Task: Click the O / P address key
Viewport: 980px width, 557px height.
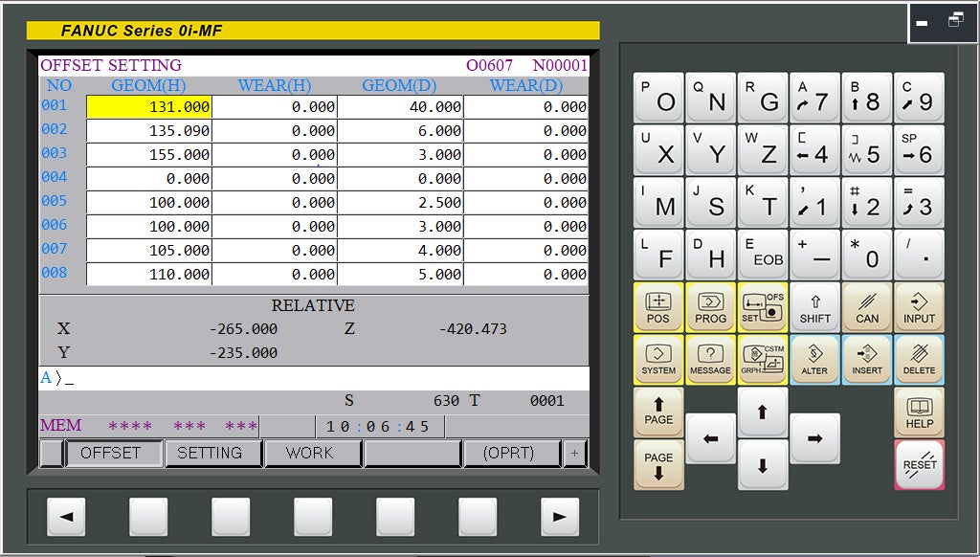Action: (x=658, y=99)
